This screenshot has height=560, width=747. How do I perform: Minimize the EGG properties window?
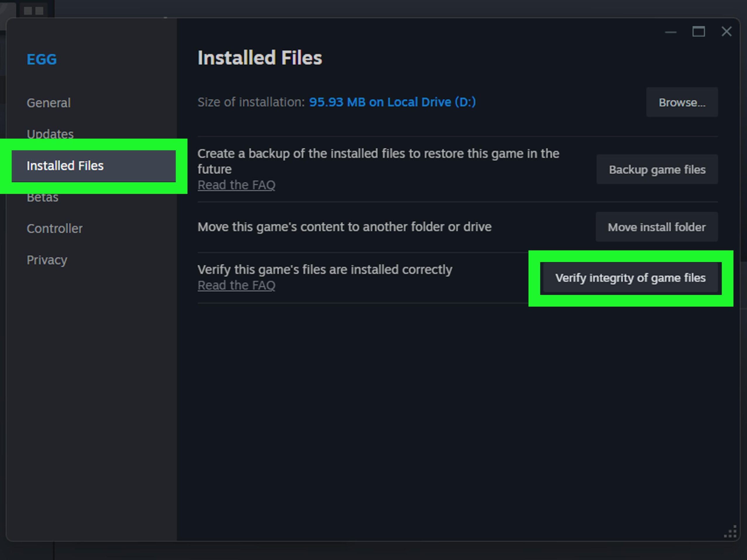[x=670, y=32]
